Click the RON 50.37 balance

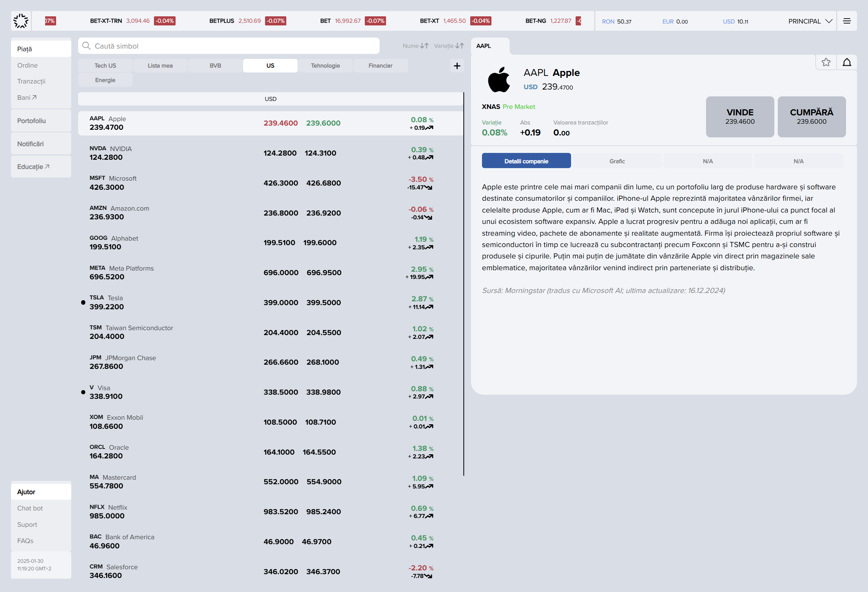pos(617,22)
